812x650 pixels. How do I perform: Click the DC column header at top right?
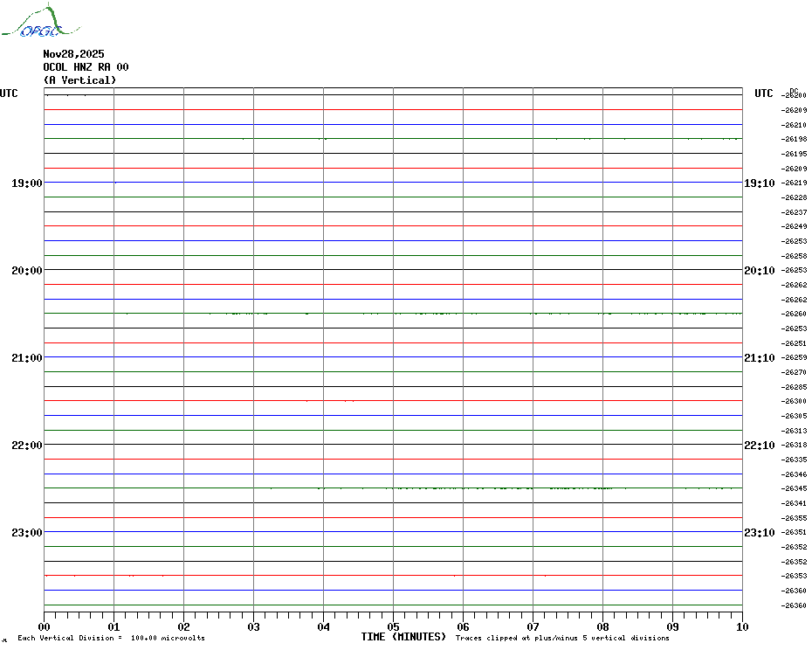(x=794, y=90)
